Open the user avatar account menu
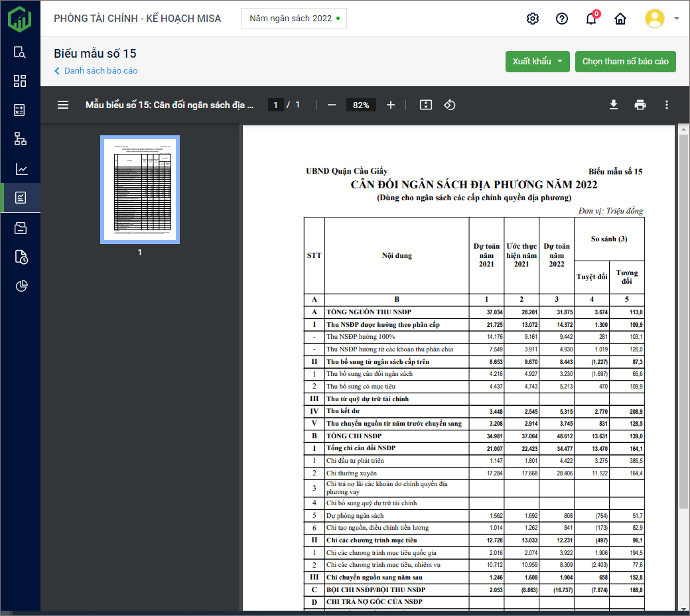The image size is (690, 616). pos(655,19)
